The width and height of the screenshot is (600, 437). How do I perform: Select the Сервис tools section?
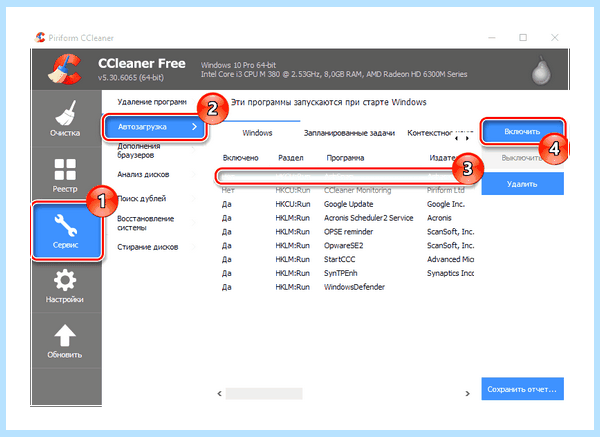[66, 230]
